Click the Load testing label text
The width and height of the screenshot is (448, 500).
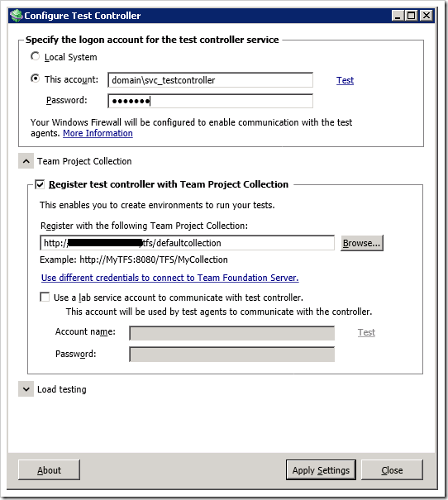coord(62,389)
